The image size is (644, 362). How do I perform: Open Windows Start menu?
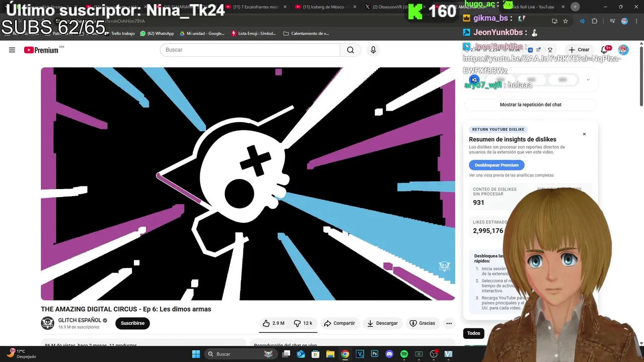click(x=196, y=354)
